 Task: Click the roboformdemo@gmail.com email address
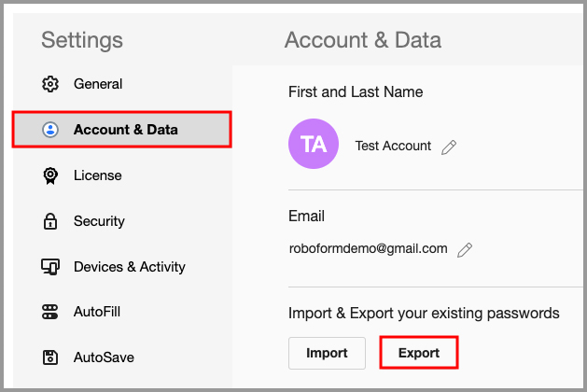click(368, 249)
